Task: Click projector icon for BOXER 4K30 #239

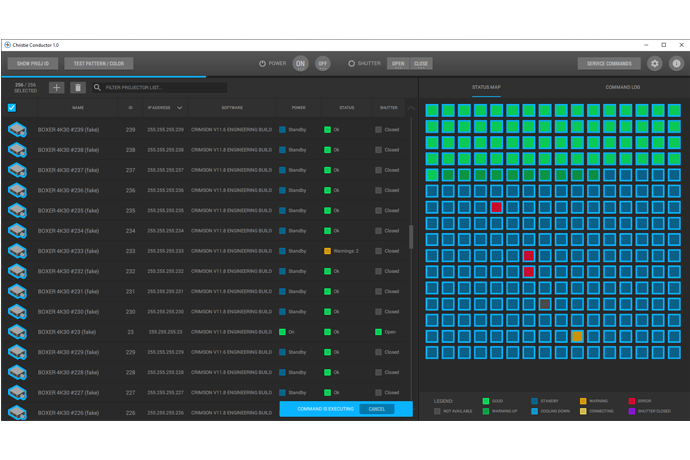Action: 17,130
